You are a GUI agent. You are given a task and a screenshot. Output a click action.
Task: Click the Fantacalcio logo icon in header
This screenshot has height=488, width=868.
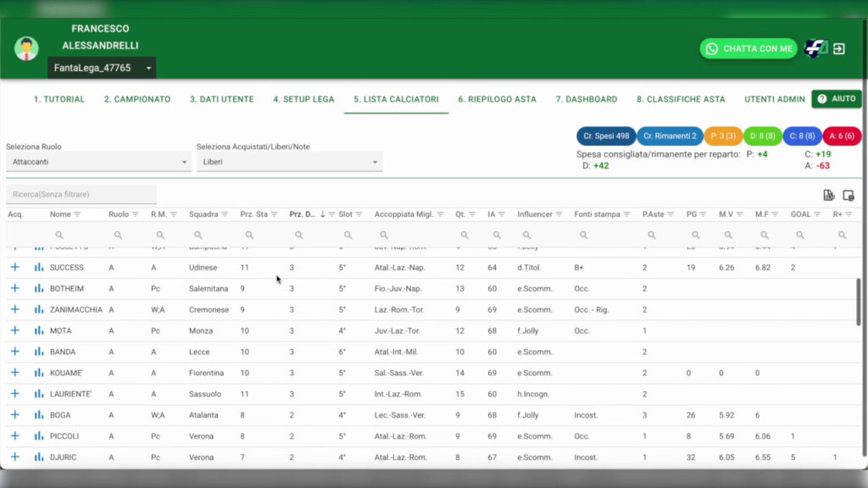point(816,48)
